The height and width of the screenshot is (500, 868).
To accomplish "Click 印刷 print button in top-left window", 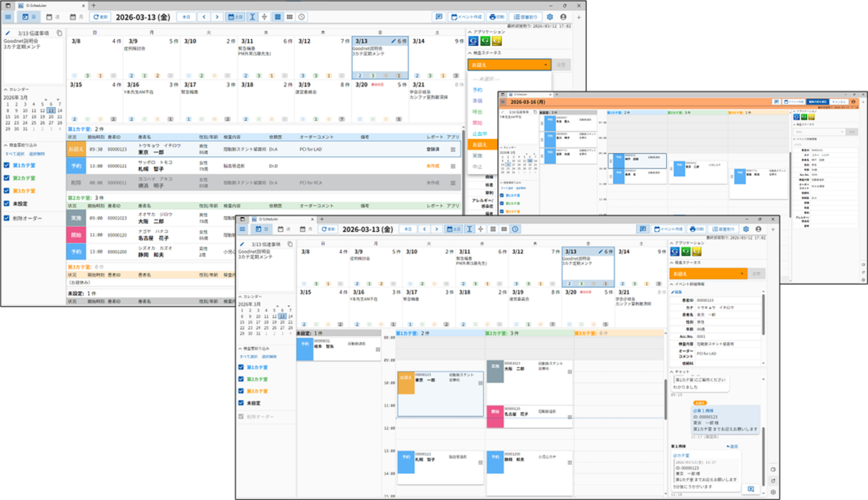I will [x=496, y=17].
